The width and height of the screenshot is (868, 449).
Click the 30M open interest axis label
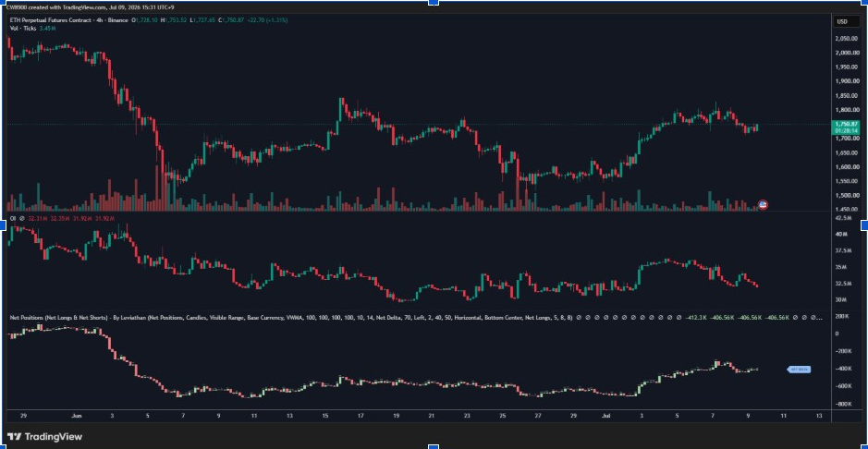tap(841, 299)
